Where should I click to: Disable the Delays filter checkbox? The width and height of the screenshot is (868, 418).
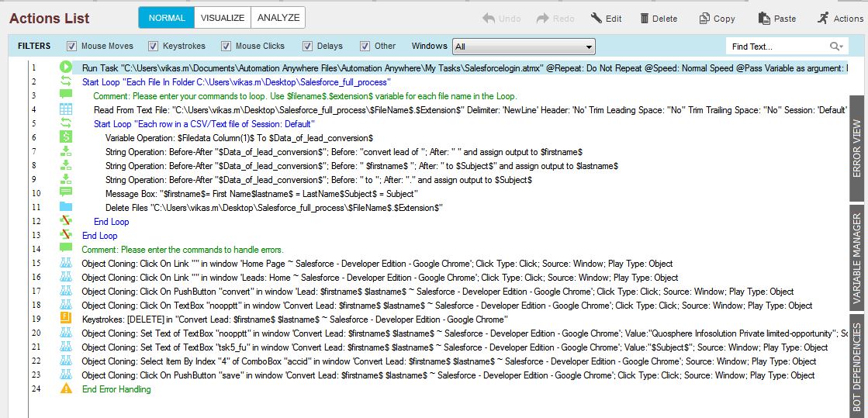(307, 47)
